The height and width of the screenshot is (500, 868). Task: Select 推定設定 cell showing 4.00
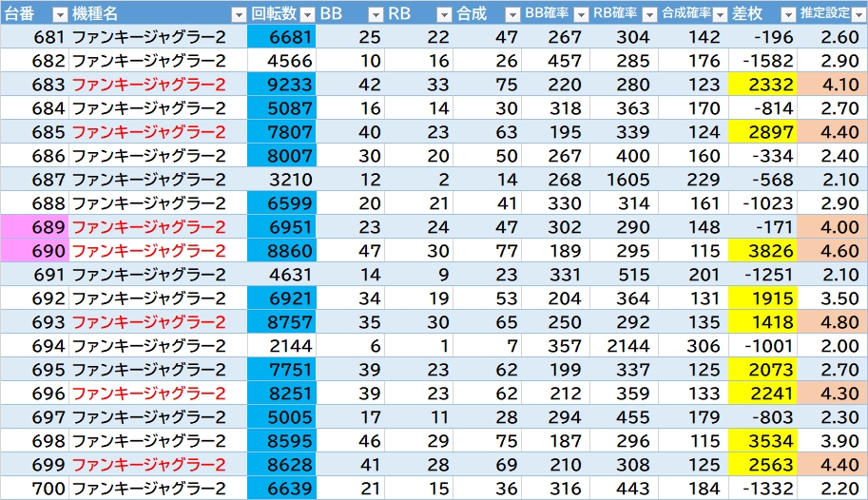tap(832, 227)
